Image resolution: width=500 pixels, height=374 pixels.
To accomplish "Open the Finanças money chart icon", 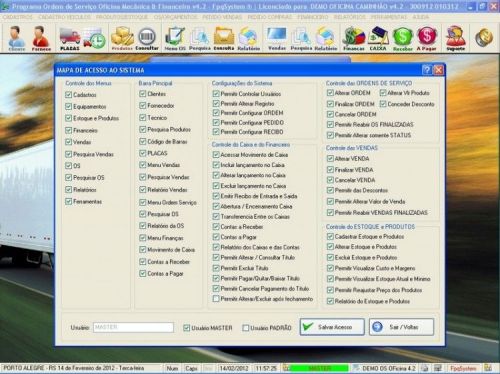I will click(x=354, y=38).
